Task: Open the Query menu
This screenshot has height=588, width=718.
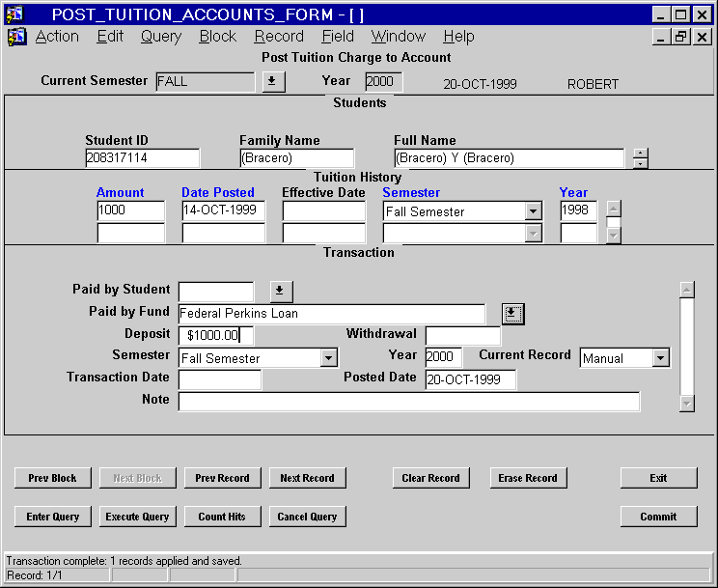Action: click(x=161, y=37)
